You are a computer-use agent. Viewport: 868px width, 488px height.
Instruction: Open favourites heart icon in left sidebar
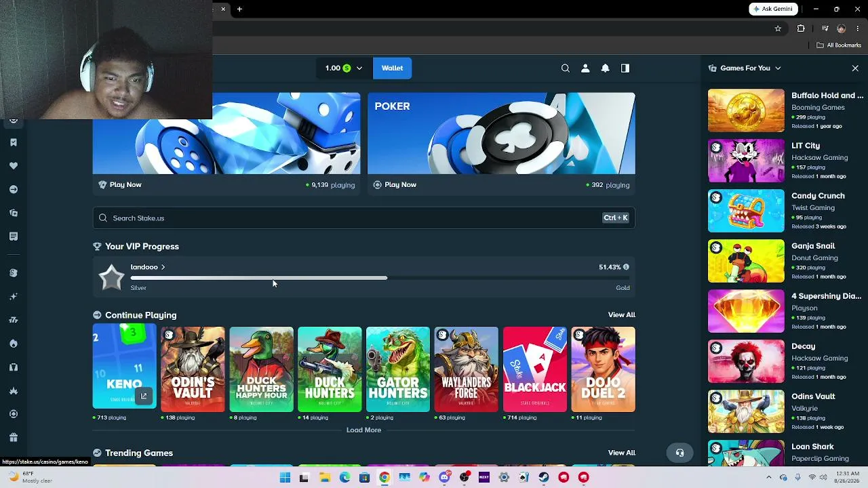click(x=14, y=166)
